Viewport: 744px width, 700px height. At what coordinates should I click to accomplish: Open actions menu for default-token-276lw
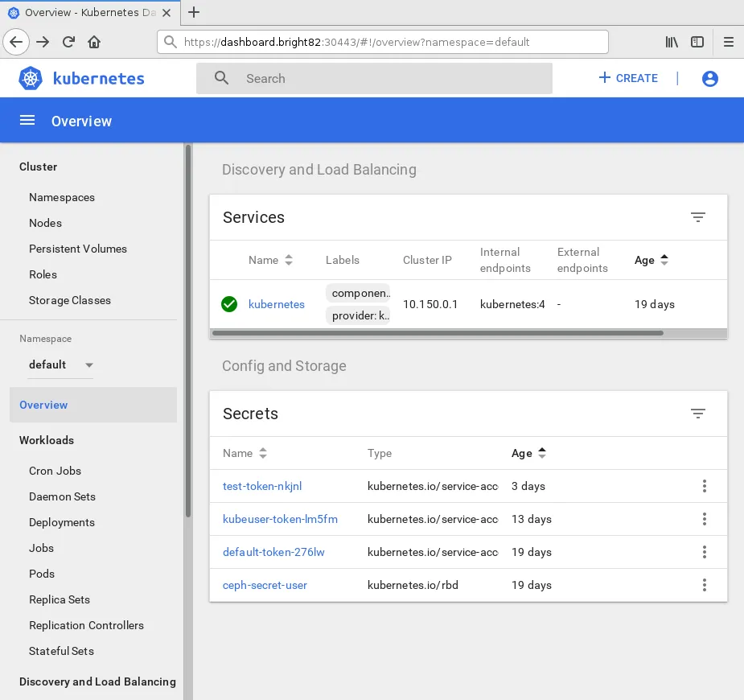(x=704, y=552)
